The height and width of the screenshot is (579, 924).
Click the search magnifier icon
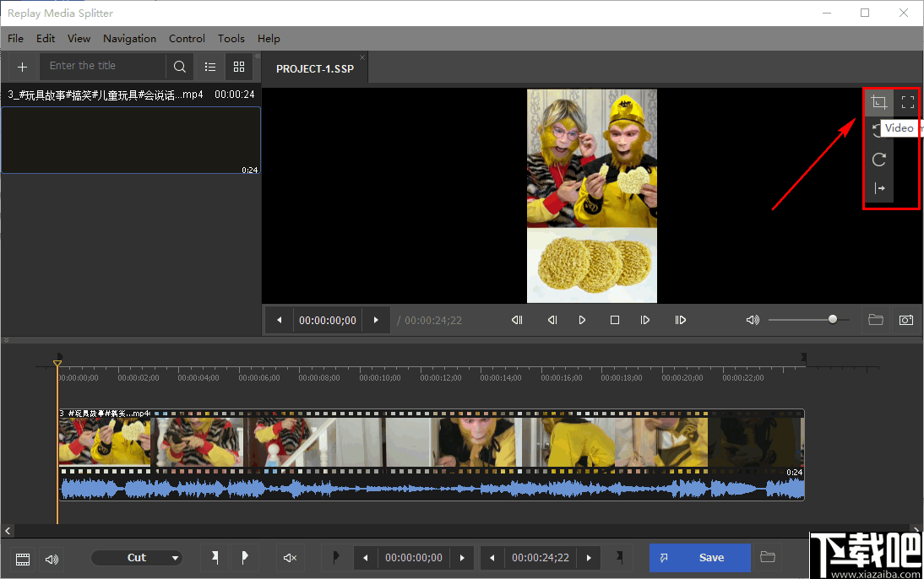(180, 67)
